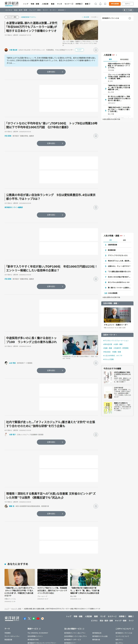Open Facebook icon in footer
Image resolution: width=138 pixels, height=644 pixels.
(25, 618)
